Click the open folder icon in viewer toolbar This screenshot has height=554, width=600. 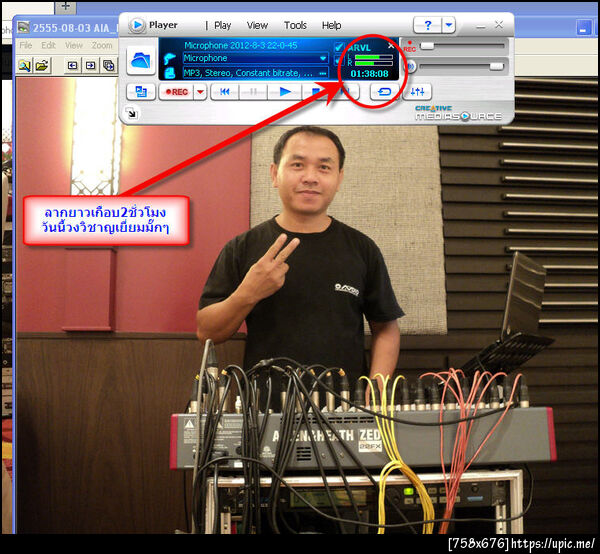[x=42, y=65]
